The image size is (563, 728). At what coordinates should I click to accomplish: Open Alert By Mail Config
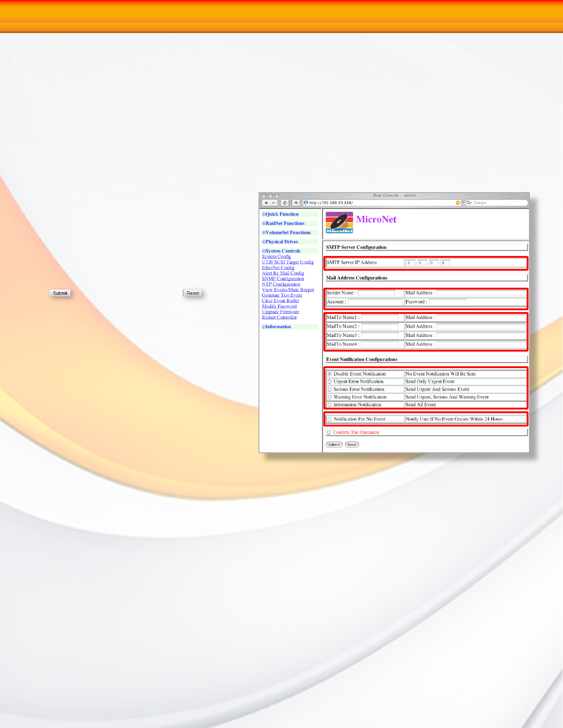[x=283, y=273]
